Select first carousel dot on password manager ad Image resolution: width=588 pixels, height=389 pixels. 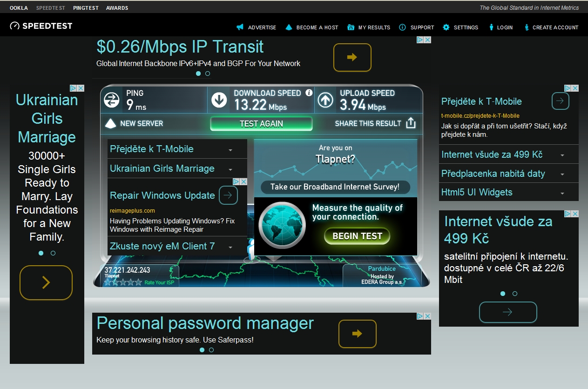202,349
